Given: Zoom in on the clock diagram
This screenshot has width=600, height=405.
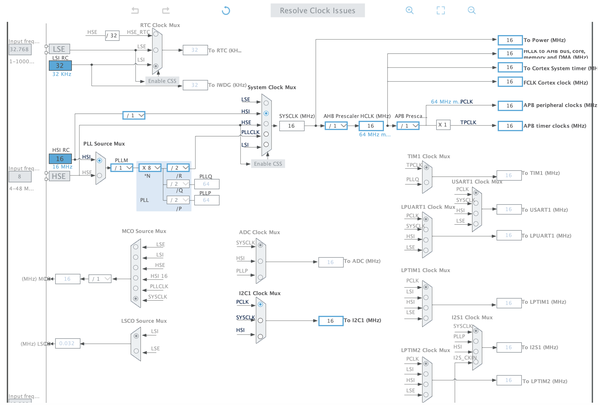Looking at the screenshot, I should 409,10.
